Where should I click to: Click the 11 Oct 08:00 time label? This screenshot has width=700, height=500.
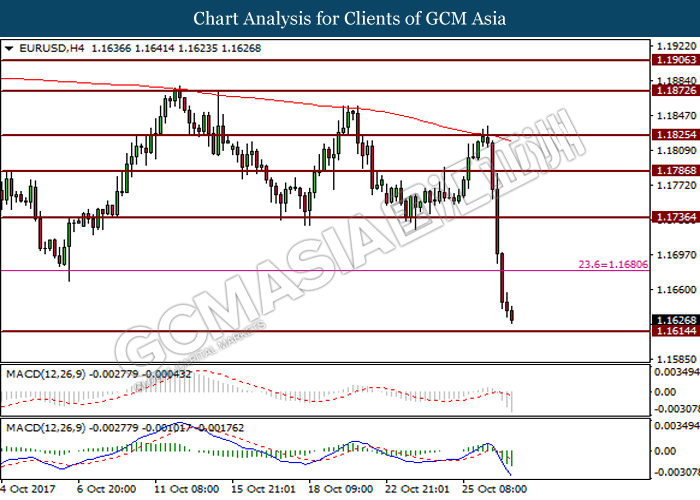(187, 489)
